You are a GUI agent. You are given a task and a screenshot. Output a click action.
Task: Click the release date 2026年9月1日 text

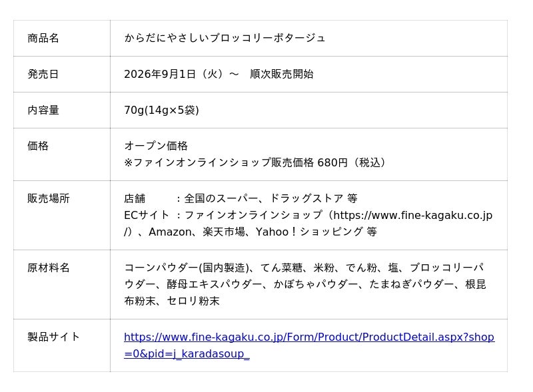(160, 74)
